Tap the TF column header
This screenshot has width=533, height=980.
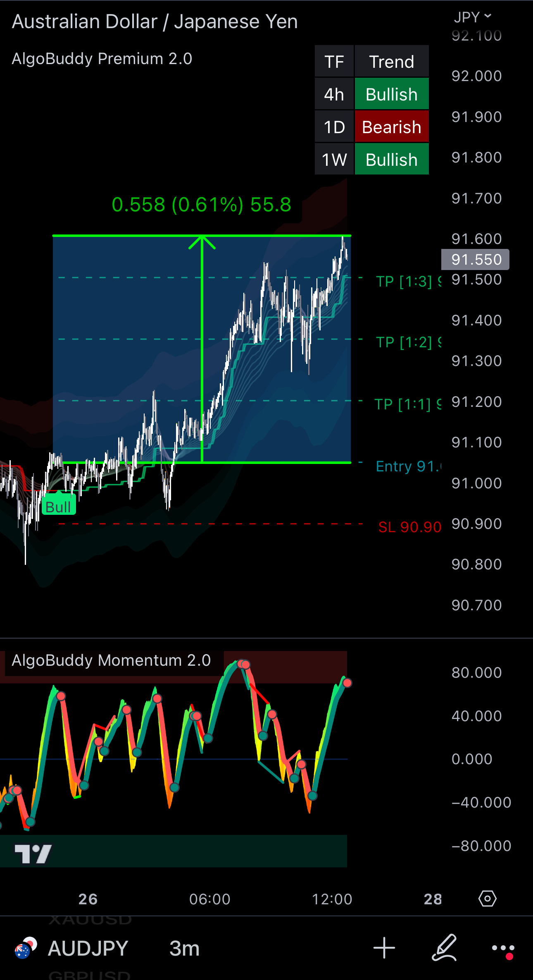coord(334,62)
